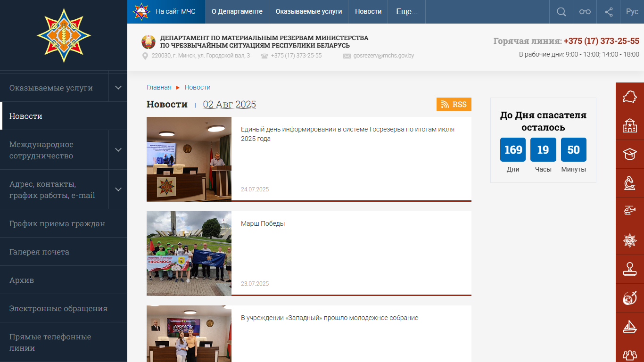Expand the sidebar Оказываемые услуги submenu chevron
Image resolution: width=644 pixels, height=362 pixels.
[x=118, y=88]
